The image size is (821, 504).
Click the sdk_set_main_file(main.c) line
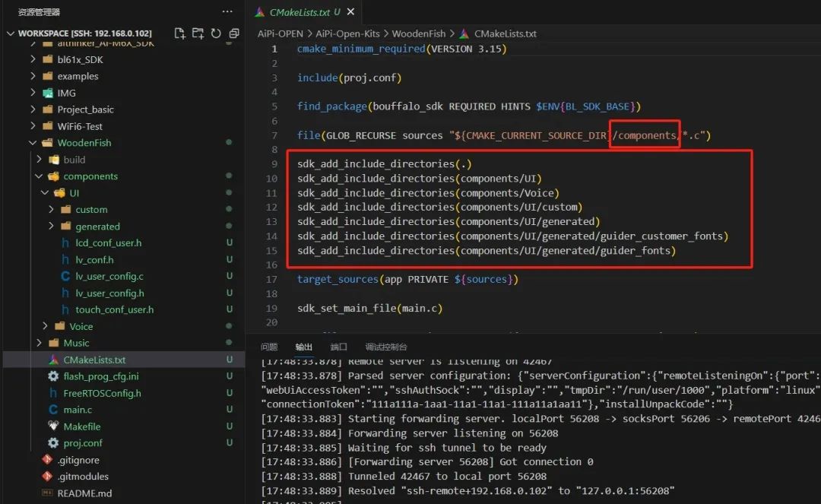(x=369, y=309)
